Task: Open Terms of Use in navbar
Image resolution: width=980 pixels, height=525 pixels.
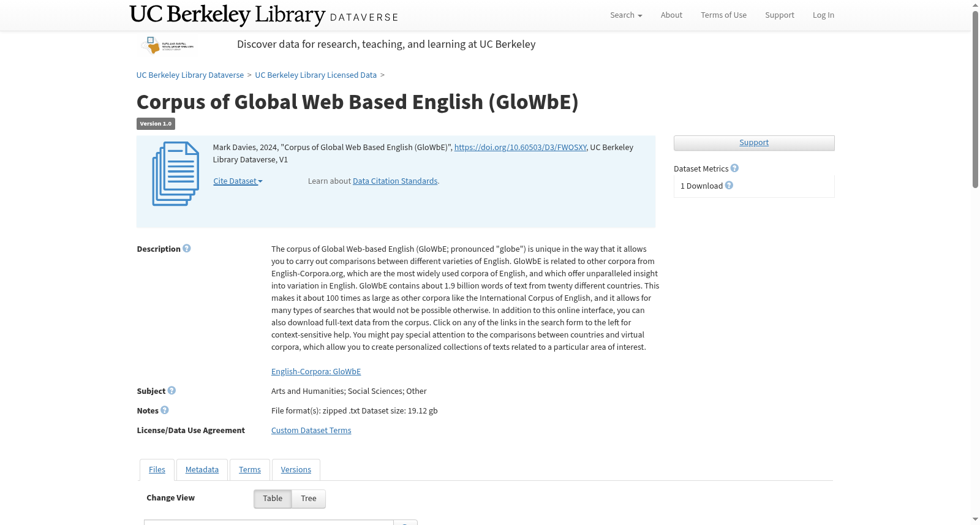Action: pos(723,15)
